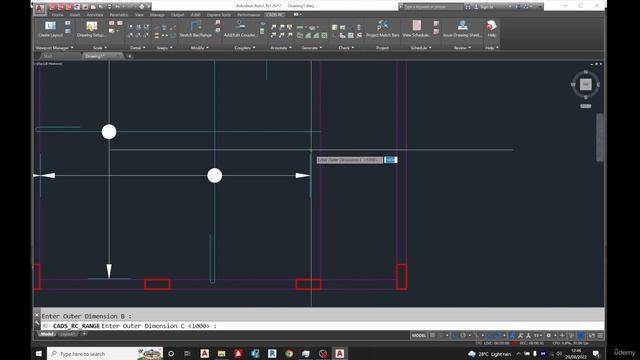The image size is (640, 360).
Task: Click the ViewCube navigation widget
Action: click(x=586, y=84)
